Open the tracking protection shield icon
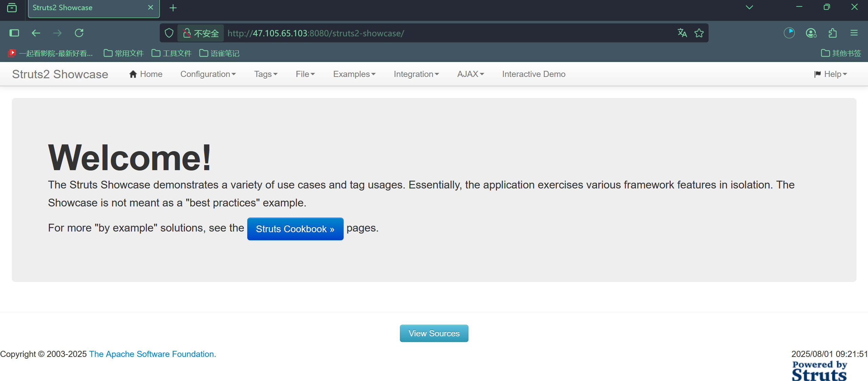This screenshot has height=381, width=868. click(x=169, y=33)
